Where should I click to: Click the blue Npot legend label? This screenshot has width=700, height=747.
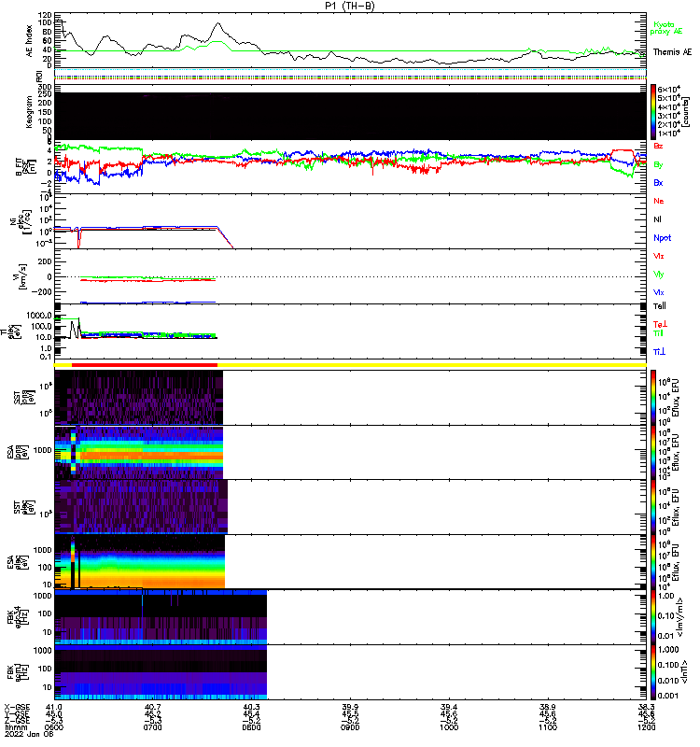(x=662, y=237)
